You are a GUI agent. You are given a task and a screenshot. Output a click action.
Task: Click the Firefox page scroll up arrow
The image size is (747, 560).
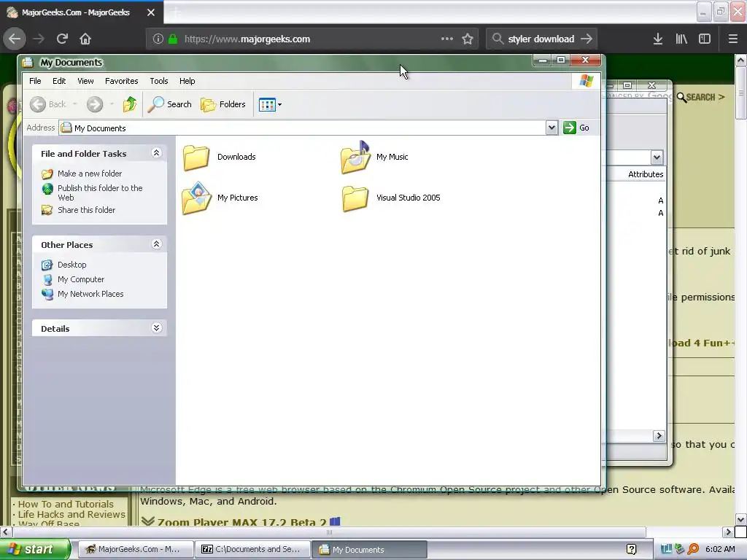click(x=741, y=60)
